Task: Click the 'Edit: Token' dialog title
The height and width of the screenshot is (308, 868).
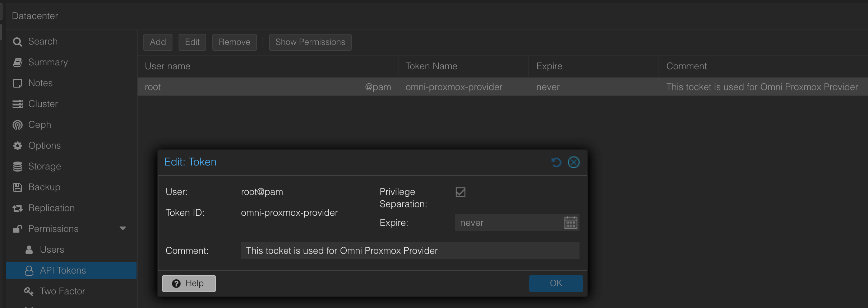Action: point(190,162)
